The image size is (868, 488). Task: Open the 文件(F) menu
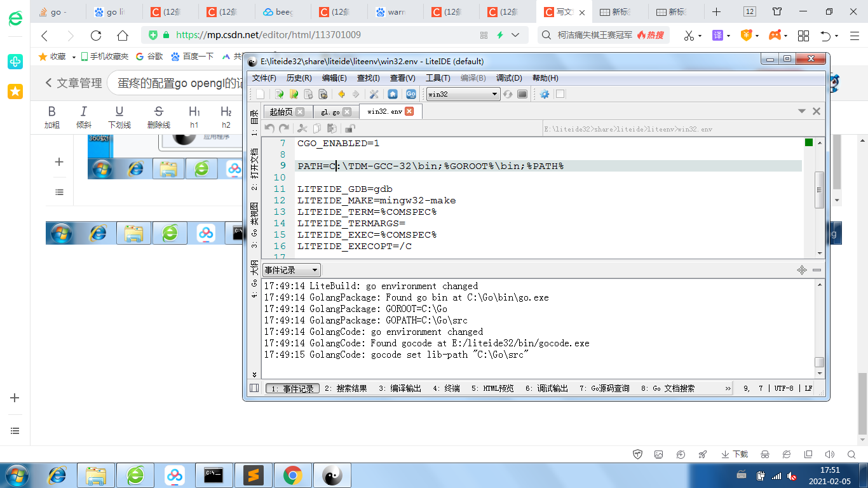[264, 78]
